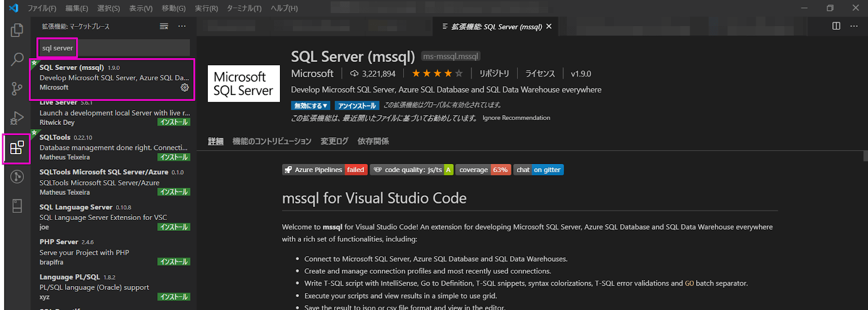
Task: Install the Language PL/SQL extension
Action: point(174,296)
